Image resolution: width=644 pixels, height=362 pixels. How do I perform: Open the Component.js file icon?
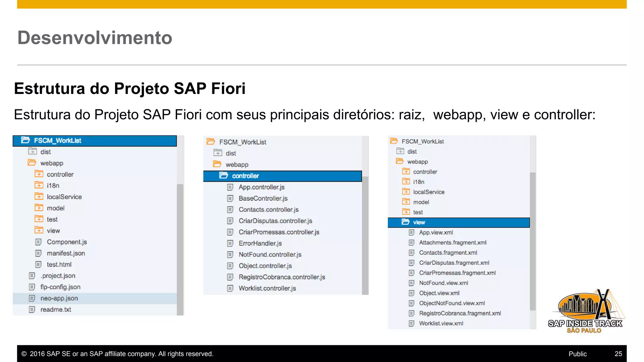click(x=38, y=242)
